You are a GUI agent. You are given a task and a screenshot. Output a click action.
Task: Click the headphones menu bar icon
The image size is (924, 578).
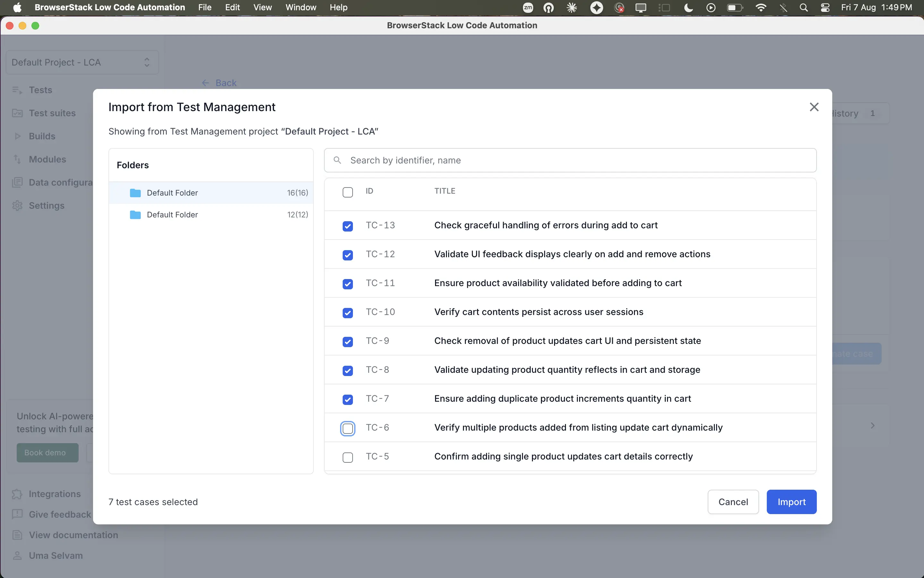(549, 7)
